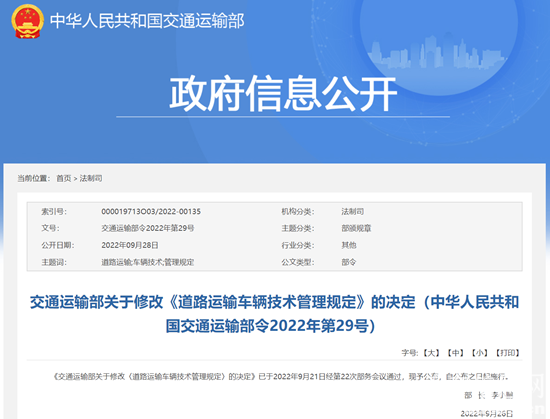Image resolution: width=550 pixels, height=419 pixels.
Task: Go to 首页 in breadcrumb
Action: pyautogui.click(x=64, y=178)
